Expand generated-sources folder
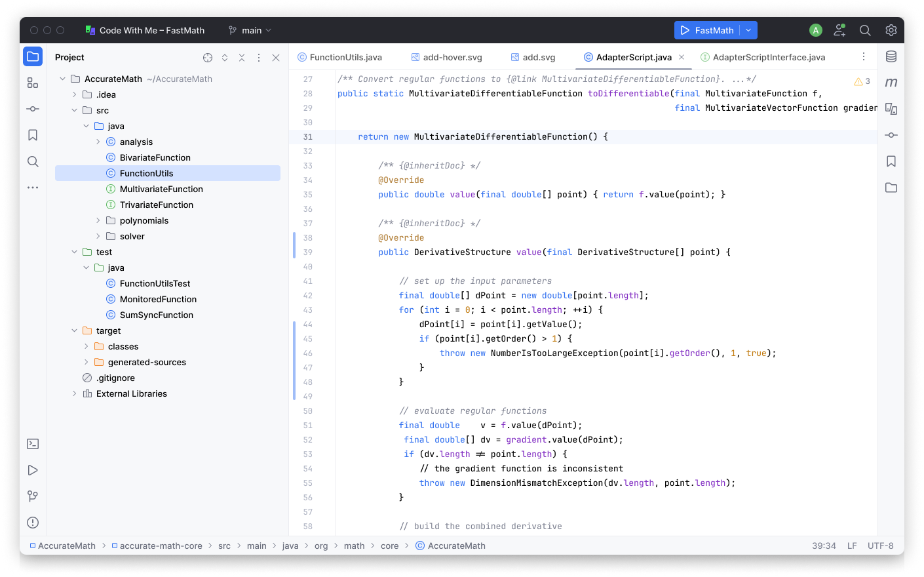The width and height of the screenshot is (924, 577). 87,362
